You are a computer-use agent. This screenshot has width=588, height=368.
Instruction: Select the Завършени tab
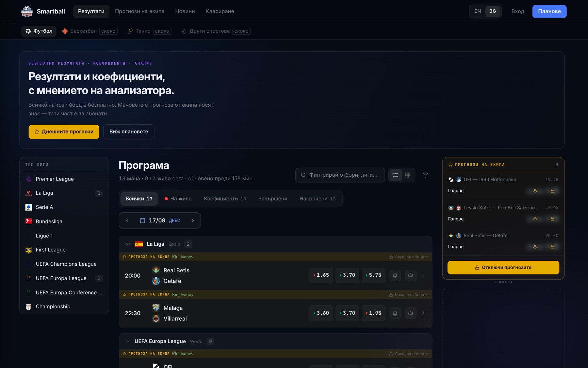pyautogui.click(x=273, y=199)
